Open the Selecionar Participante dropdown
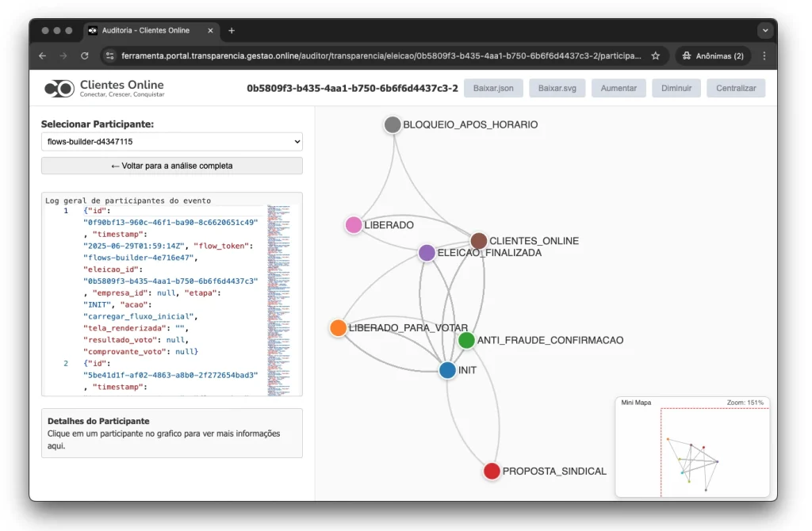Screen dimensions: 812x531 [x=172, y=142]
